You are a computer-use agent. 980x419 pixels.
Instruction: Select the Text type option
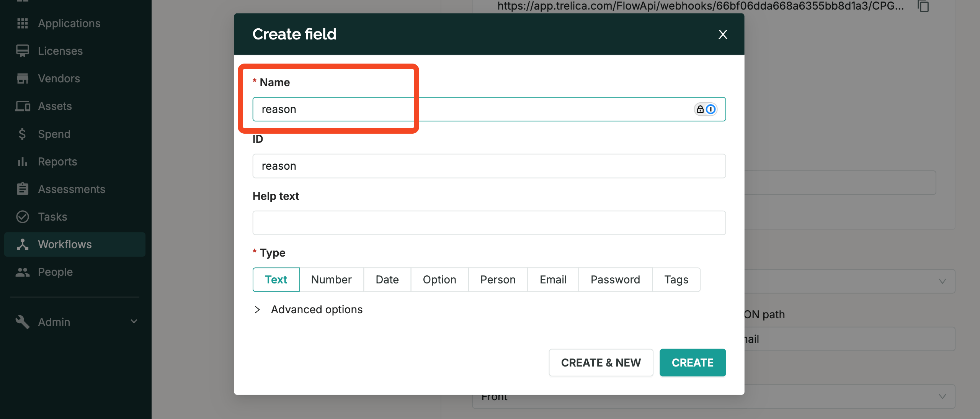[x=276, y=280]
